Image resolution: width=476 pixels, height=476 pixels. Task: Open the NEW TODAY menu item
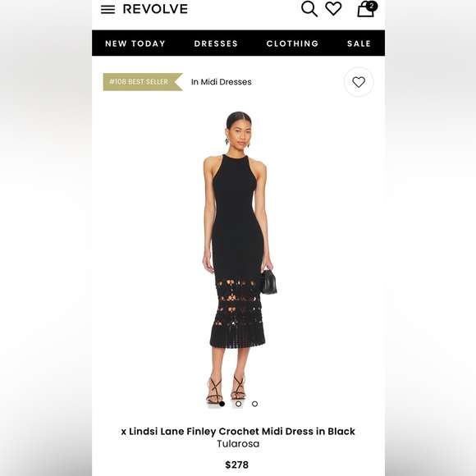(135, 43)
